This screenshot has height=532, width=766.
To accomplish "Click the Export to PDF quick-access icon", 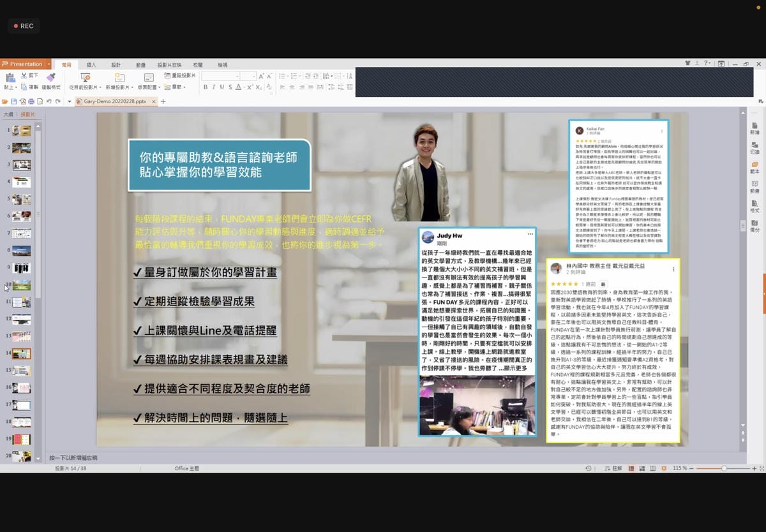I will point(22,101).
